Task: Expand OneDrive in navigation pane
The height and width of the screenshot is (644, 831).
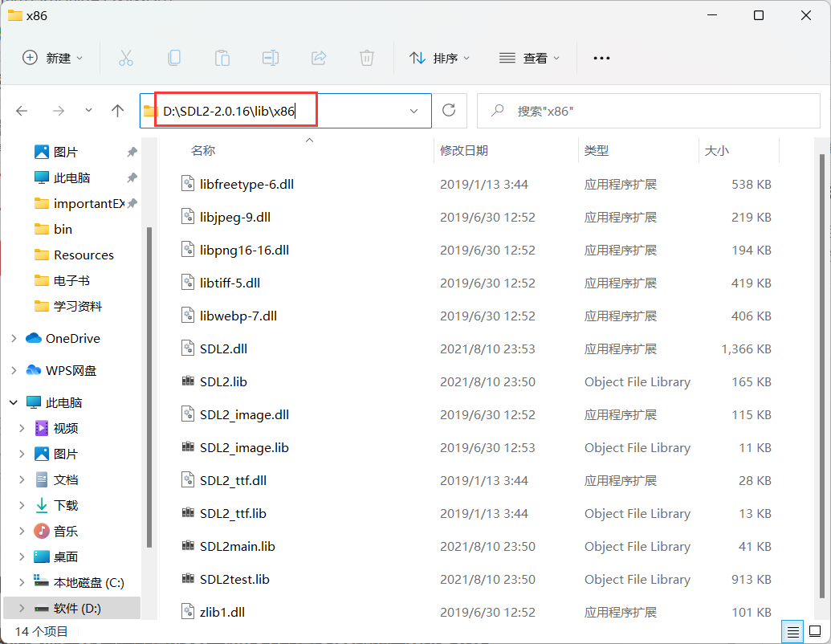Action: (14, 338)
